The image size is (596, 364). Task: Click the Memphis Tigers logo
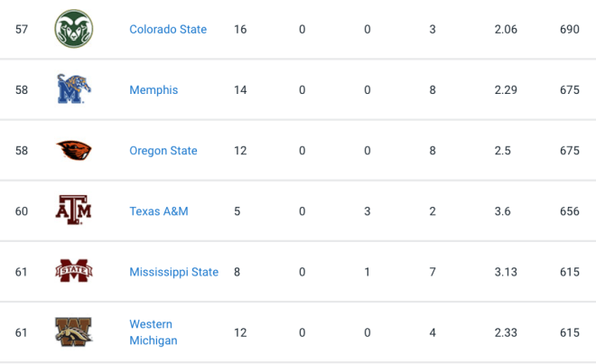[74, 89]
